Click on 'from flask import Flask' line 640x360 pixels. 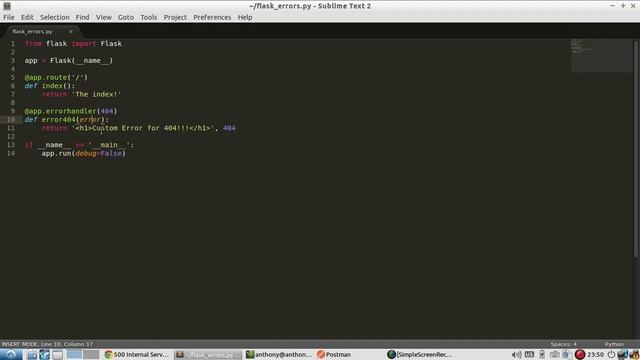[73, 44]
